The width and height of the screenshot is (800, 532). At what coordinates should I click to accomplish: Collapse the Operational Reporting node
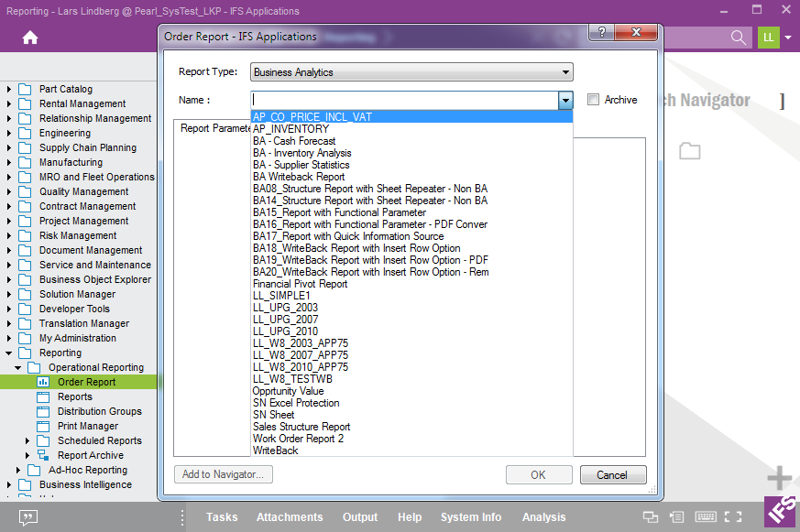click(17, 367)
